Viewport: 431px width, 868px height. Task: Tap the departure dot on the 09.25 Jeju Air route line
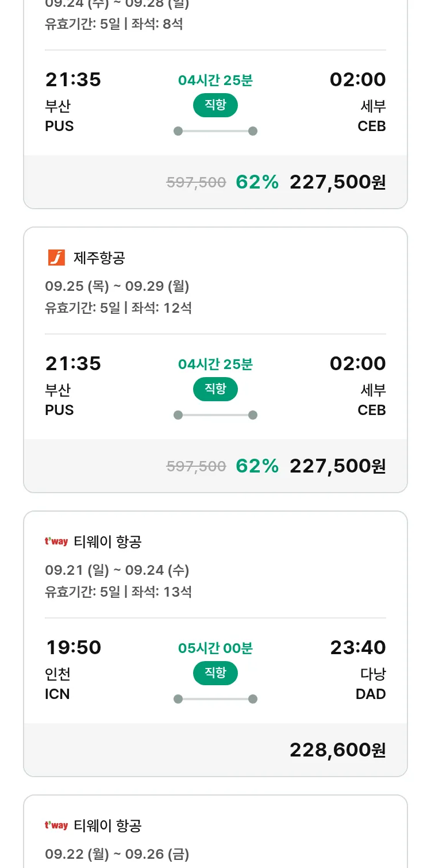pyautogui.click(x=178, y=415)
